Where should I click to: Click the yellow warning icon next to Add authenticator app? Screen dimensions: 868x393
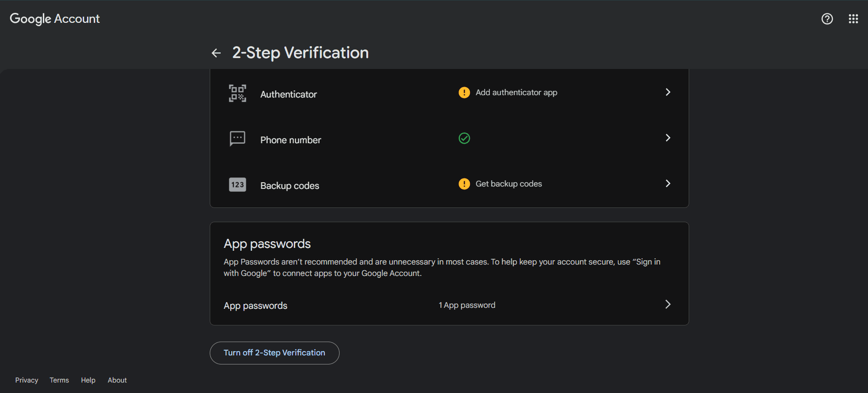tap(464, 92)
